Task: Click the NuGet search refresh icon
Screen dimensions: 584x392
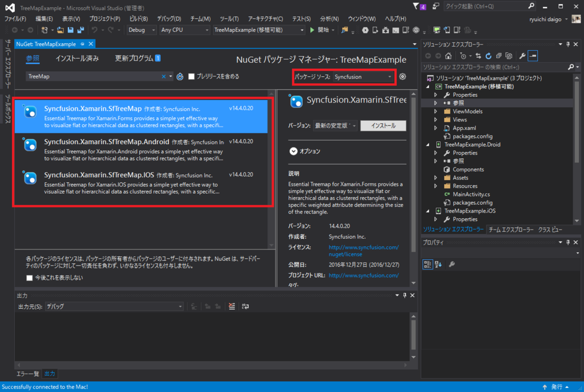Action: [180, 76]
